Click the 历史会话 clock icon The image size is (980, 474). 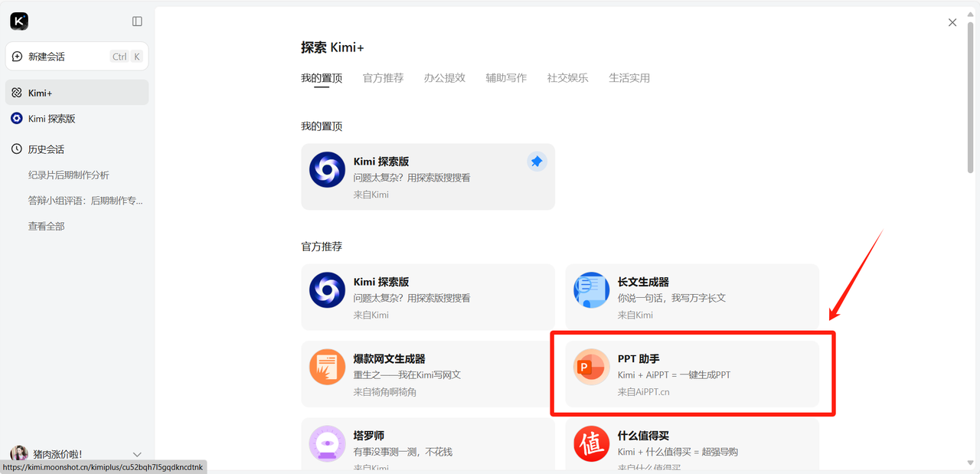[x=17, y=149]
